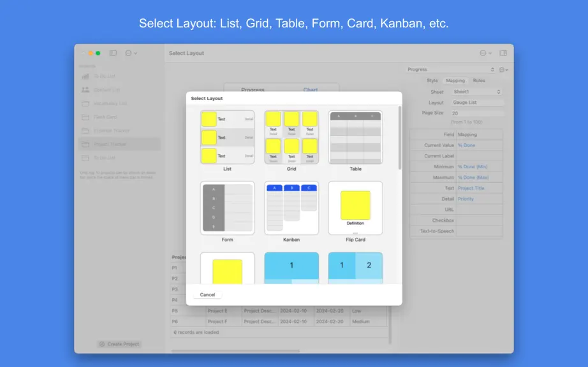
Task: Cancel the Select Layout dialog
Action: coord(207,295)
